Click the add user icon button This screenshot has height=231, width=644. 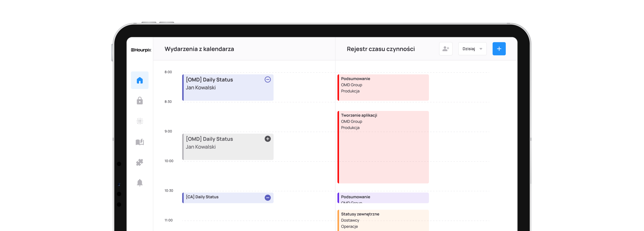(x=446, y=49)
